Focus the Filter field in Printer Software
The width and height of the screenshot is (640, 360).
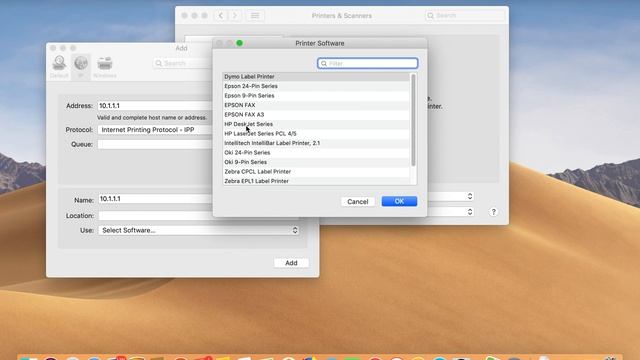point(368,63)
